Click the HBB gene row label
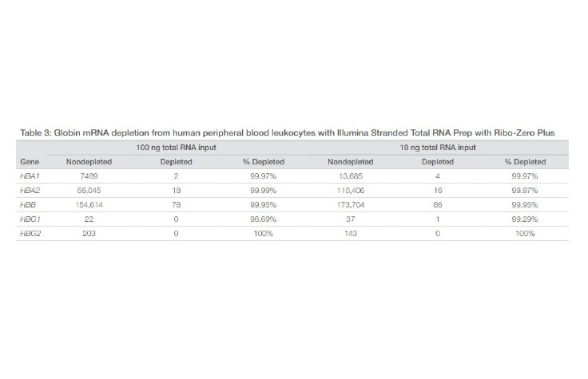The image size is (588, 379). [28, 204]
